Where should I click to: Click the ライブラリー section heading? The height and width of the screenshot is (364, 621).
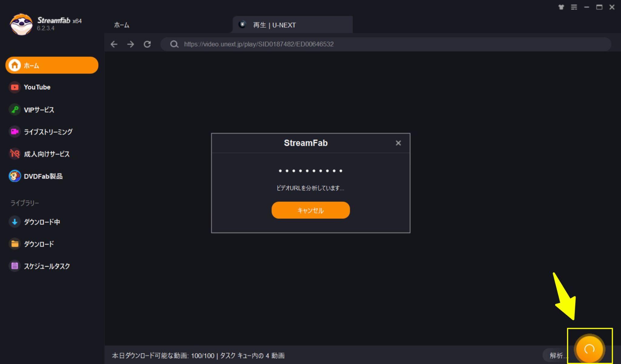(x=25, y=203)
